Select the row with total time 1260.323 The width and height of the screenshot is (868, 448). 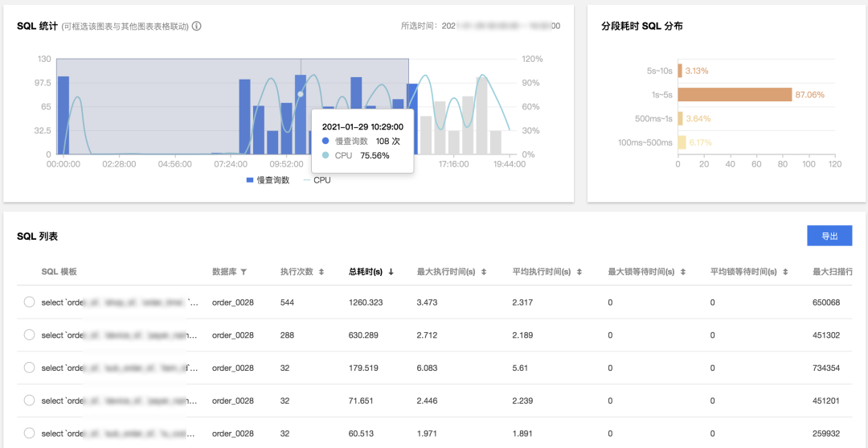pyautogui.click(x=30, y=302)
